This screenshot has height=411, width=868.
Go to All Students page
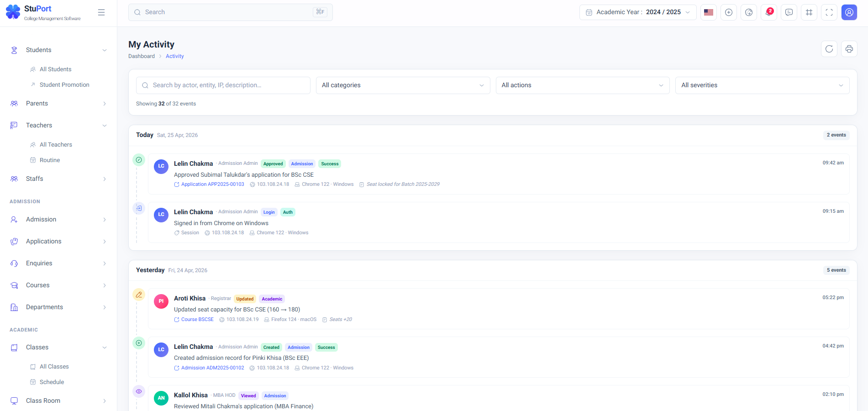click(x=55, y=69)
